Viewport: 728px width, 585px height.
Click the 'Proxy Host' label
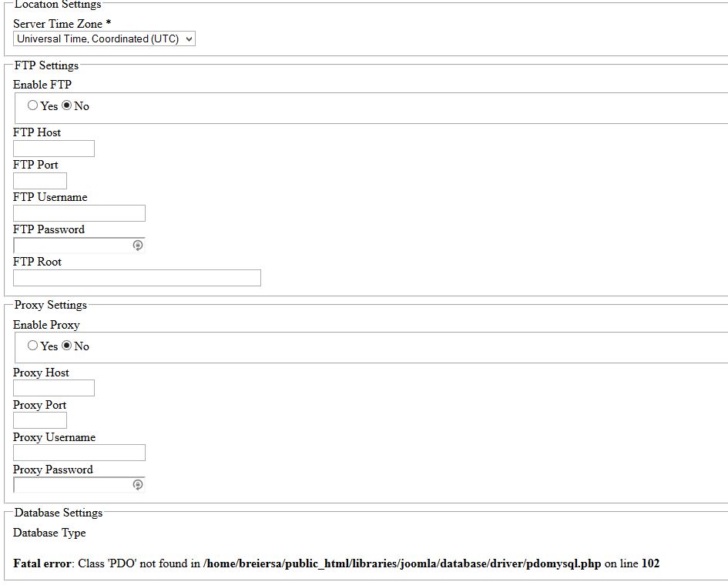point(41,373)
